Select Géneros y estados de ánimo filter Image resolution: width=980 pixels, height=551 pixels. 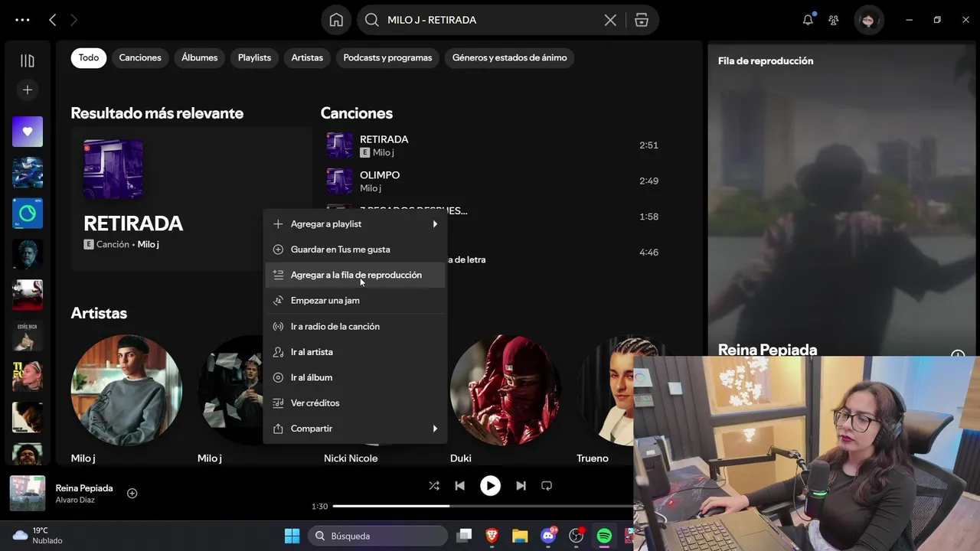[510, 58]
